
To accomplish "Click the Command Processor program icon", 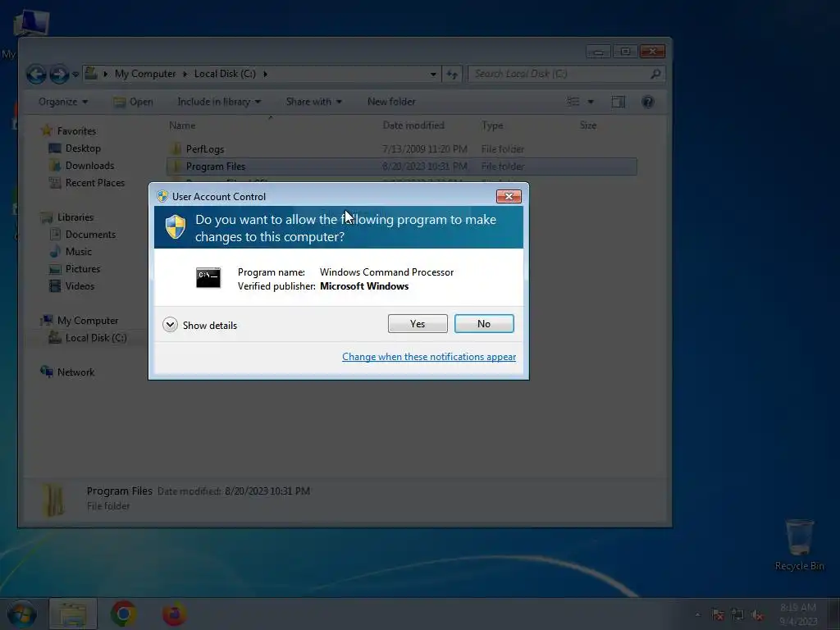I will click(208, 277).
